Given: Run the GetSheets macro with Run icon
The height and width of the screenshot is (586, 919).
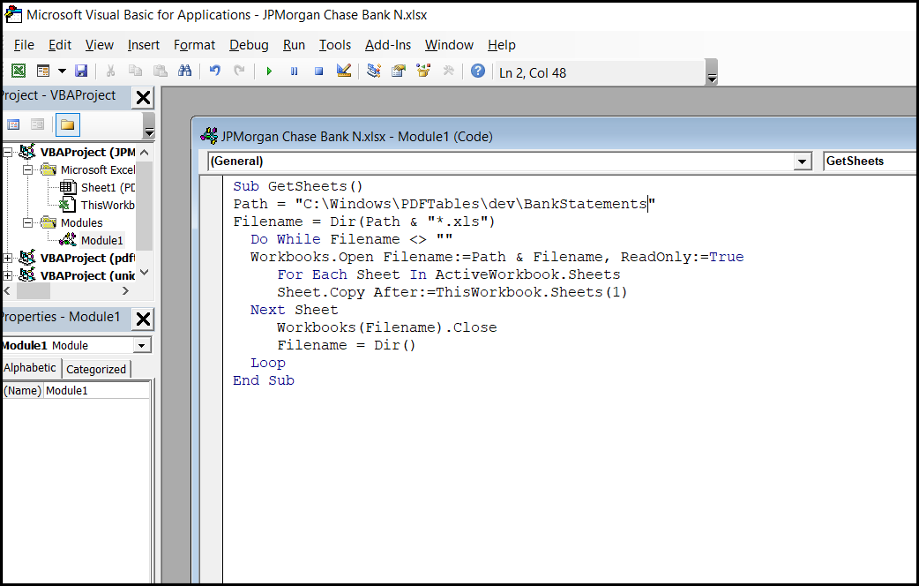Looking at the screenshot, I should (267, 70).
